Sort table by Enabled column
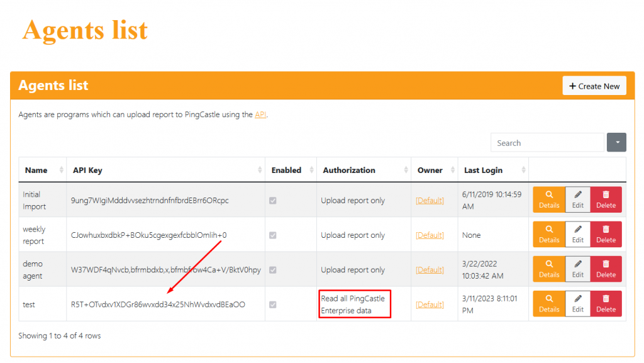 (291, 170)
